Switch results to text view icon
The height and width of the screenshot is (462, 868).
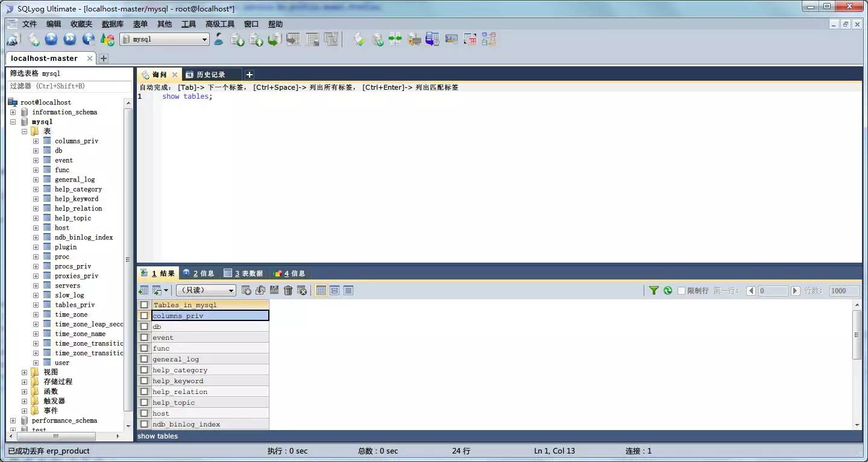(x=348, y=290)
